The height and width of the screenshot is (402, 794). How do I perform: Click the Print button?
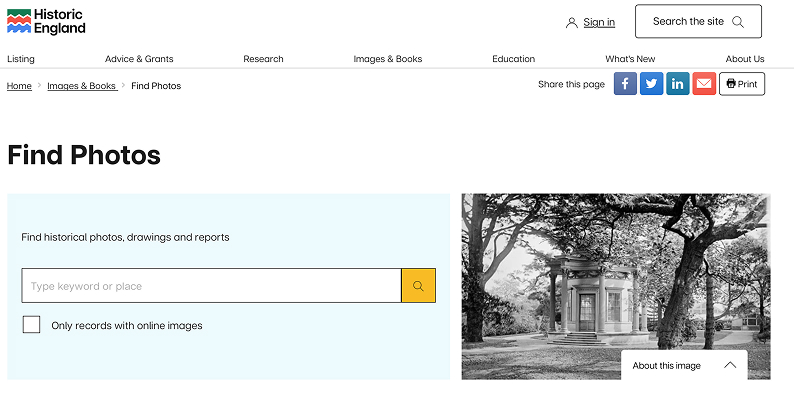point(742,84)
